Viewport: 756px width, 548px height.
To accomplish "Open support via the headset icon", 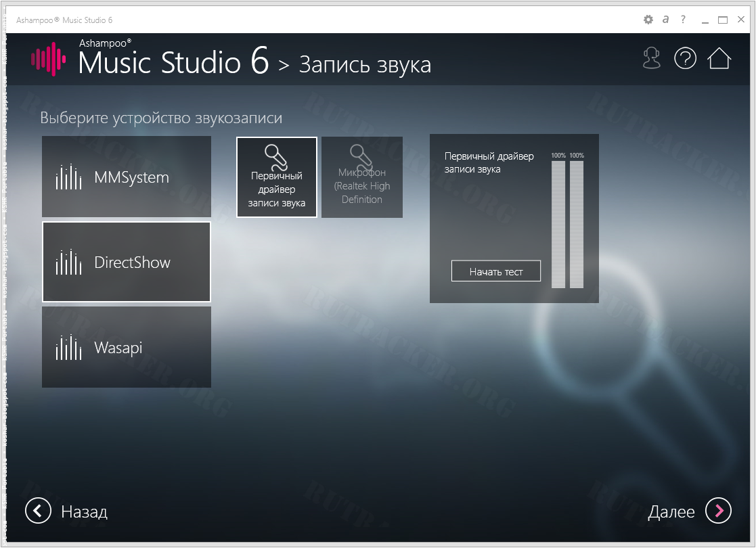I will (651, 59).
